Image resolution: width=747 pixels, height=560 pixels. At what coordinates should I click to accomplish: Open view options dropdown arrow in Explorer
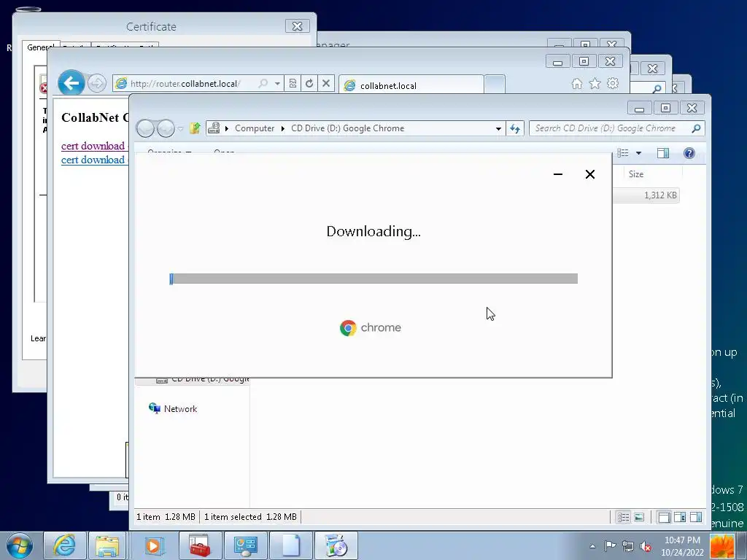click(638, 153)
